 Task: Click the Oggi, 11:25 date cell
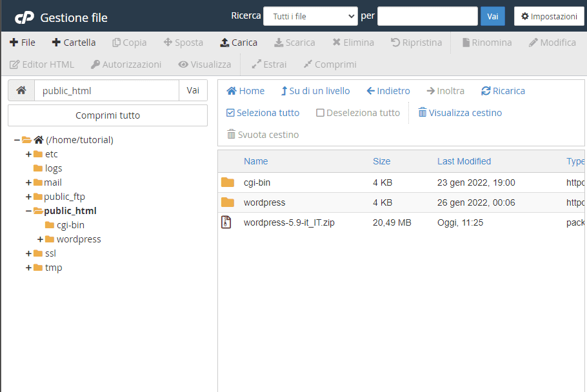[460, 222]
